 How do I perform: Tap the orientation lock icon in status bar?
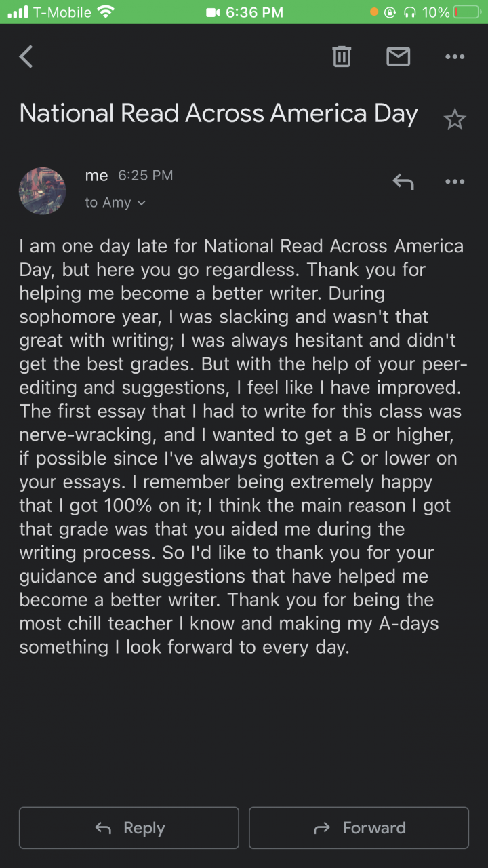[390, 12]
